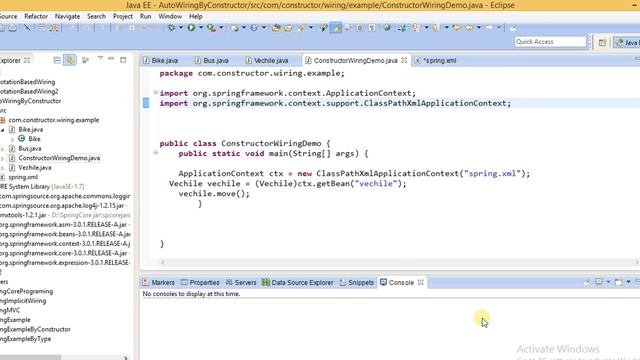Click the Display Selected Console icon
The image size is (640, 360).
(599, 282)
